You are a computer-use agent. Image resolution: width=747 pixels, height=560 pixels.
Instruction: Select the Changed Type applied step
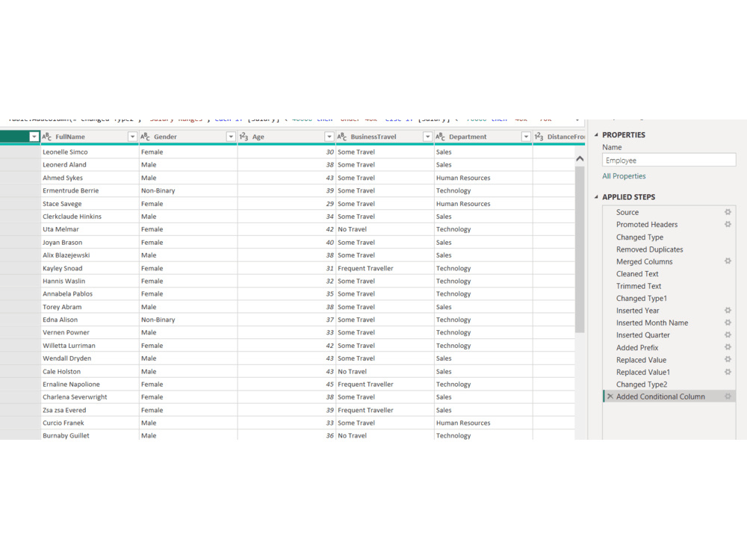pos(639,237)
